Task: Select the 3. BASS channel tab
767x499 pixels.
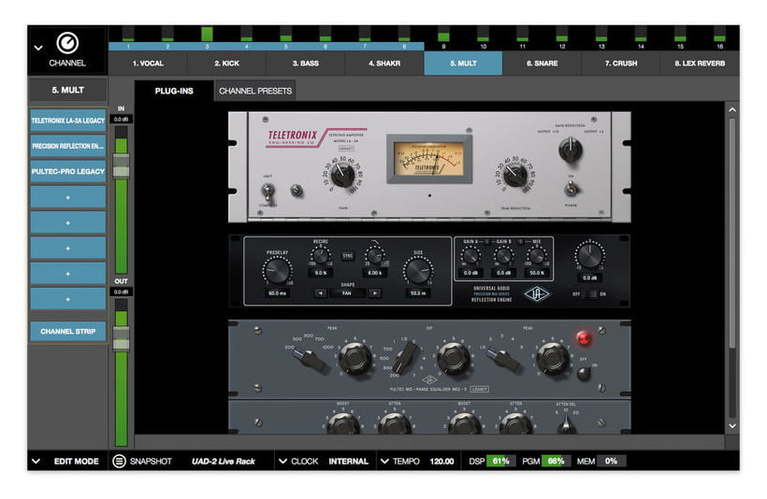Action: (306, 63)
